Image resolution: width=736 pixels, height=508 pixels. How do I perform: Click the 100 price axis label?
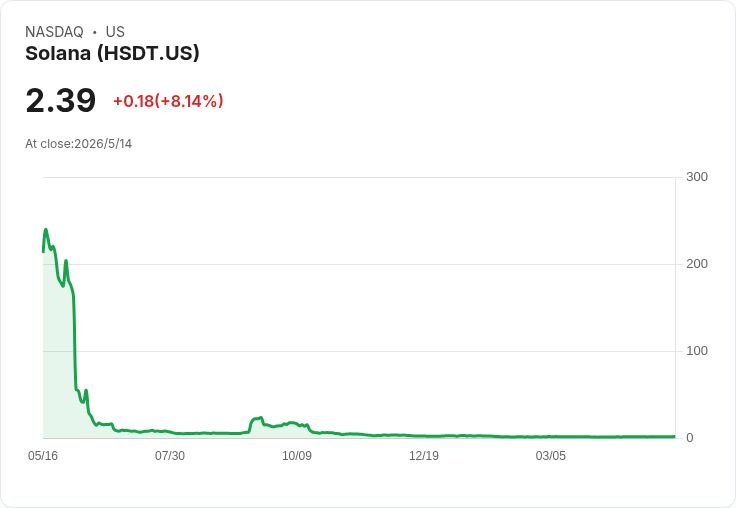697,351
